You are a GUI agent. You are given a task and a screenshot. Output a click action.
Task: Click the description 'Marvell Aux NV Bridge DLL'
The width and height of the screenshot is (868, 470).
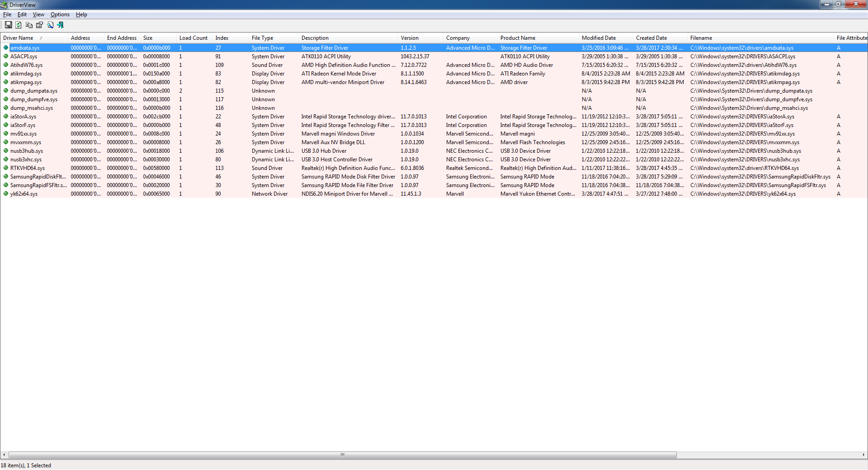click(333, 142)
